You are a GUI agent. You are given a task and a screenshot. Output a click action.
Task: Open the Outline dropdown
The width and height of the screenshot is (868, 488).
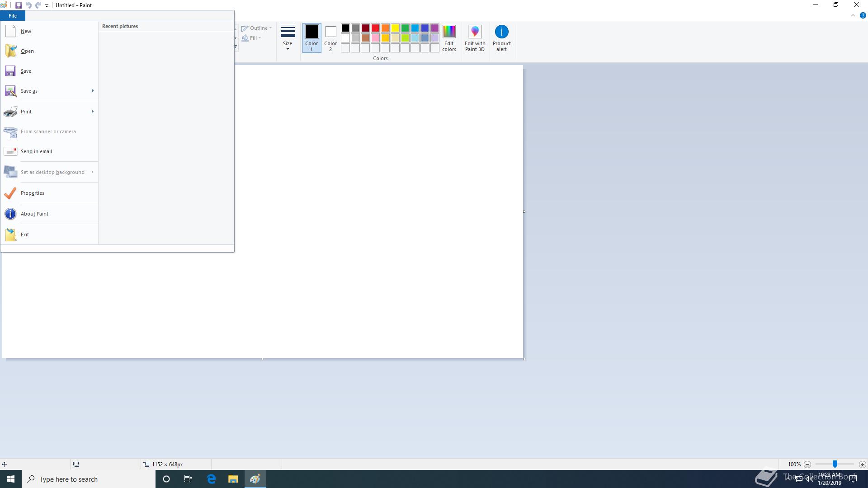[257, 28]
